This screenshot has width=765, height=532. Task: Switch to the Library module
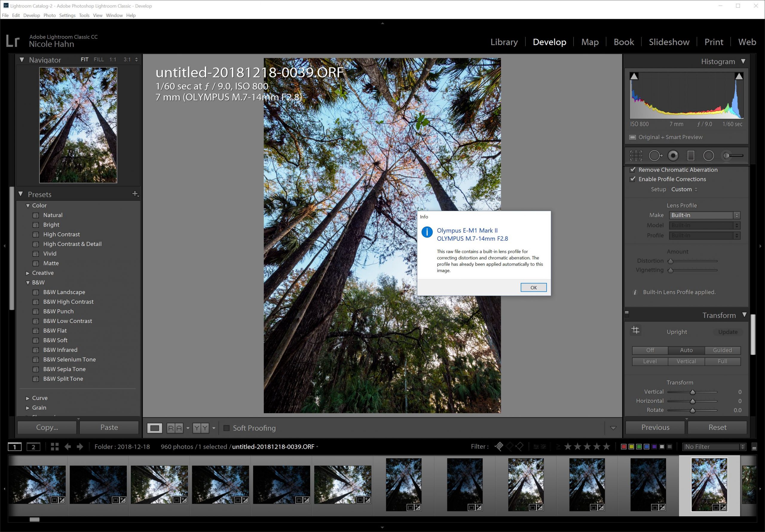504,42
